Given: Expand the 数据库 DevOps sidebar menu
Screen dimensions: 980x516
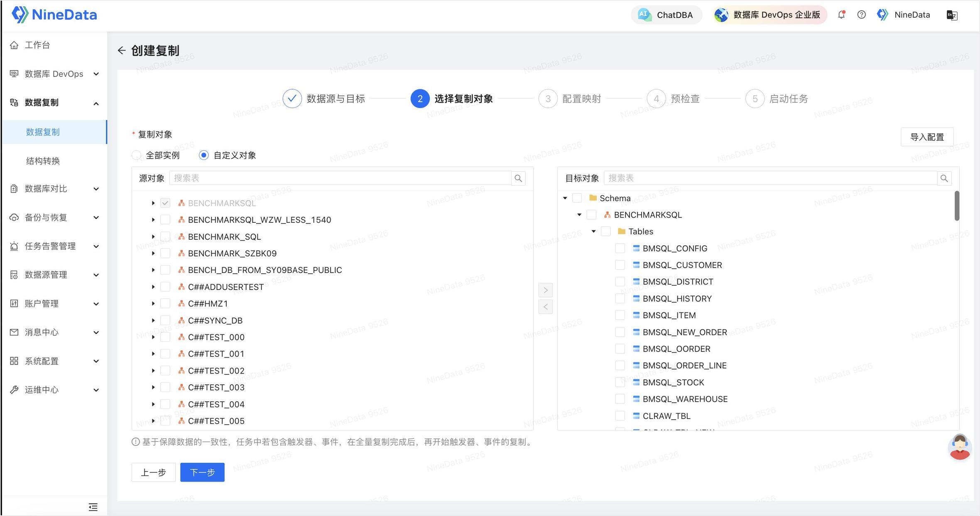Looking at the screenshot, I should pos(54,74).
